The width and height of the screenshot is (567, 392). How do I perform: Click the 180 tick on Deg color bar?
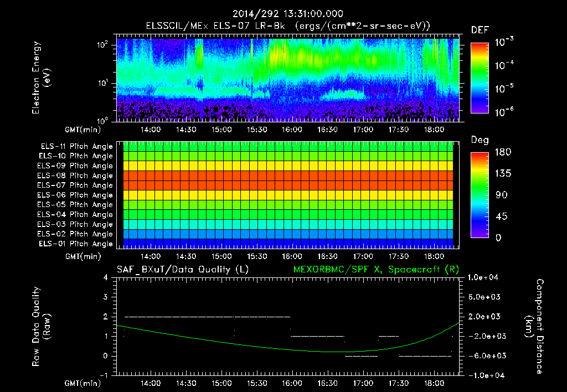click(x=503, y=152)
